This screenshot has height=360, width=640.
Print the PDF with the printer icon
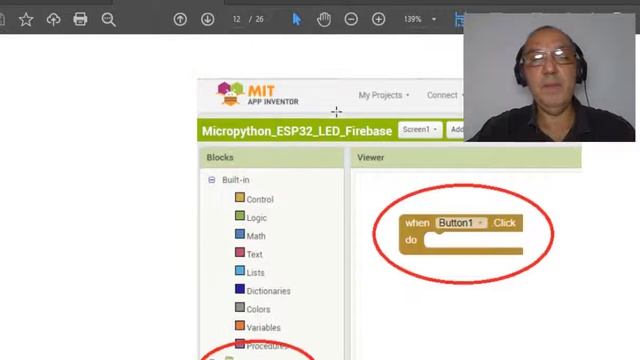[x=80, y=19]
